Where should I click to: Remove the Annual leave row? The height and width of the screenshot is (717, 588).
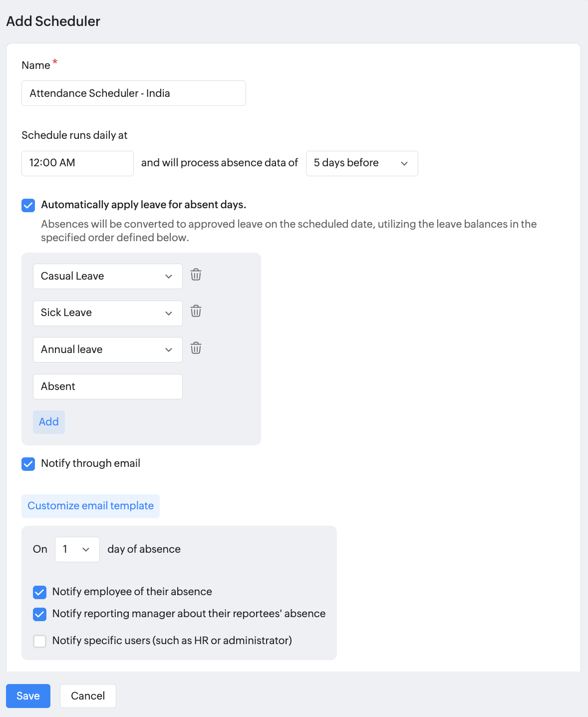(x=196, y=348)
